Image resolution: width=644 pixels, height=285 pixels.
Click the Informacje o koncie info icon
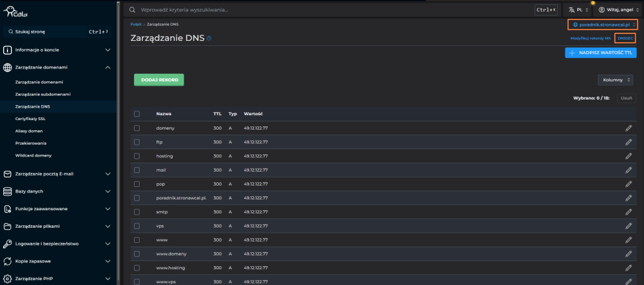[8, 50]
